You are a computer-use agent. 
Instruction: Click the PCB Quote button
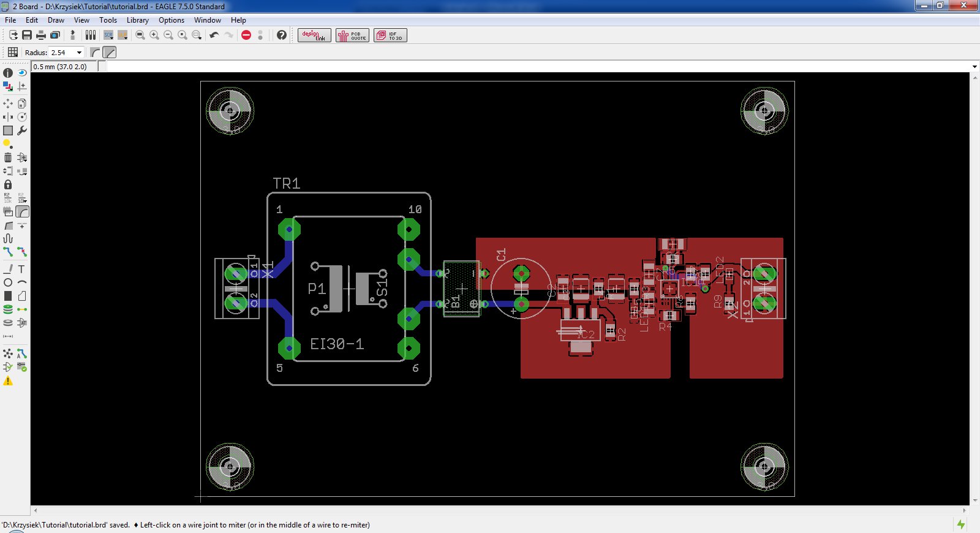tap(352, 35)
